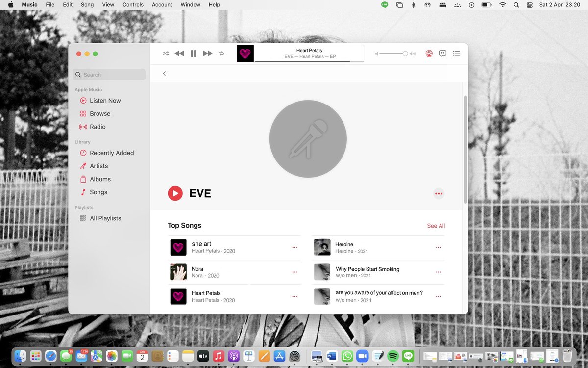Show Artists in the library

[94, 166]
